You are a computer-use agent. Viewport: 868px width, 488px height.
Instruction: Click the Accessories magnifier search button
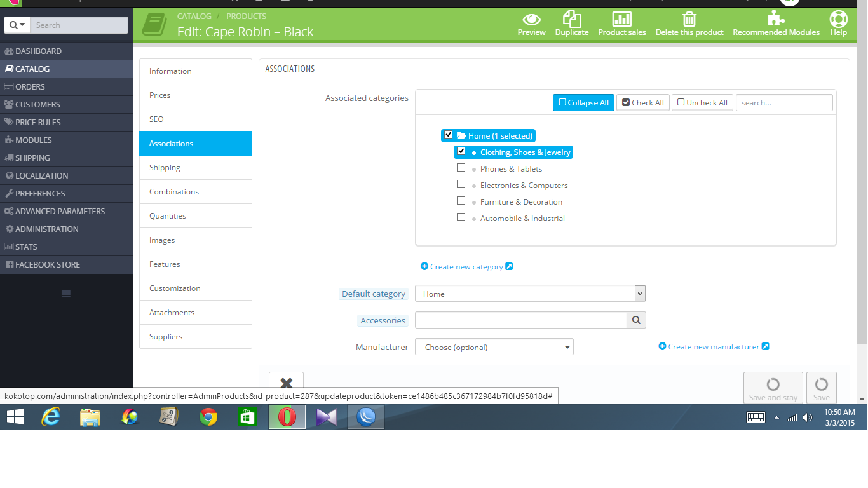[x=637, y=320]
